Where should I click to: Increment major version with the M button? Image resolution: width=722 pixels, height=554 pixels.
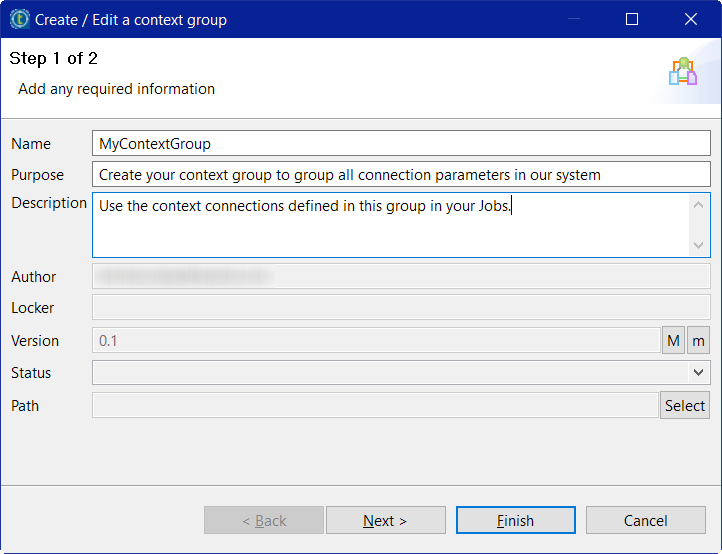coord(673,341)
